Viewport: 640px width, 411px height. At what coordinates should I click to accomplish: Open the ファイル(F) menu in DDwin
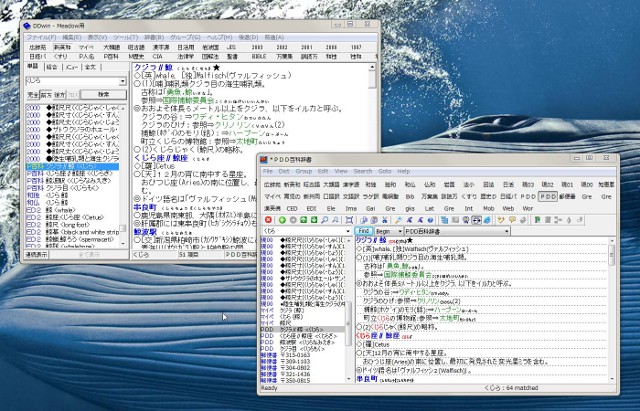click(x=41, y=37)
